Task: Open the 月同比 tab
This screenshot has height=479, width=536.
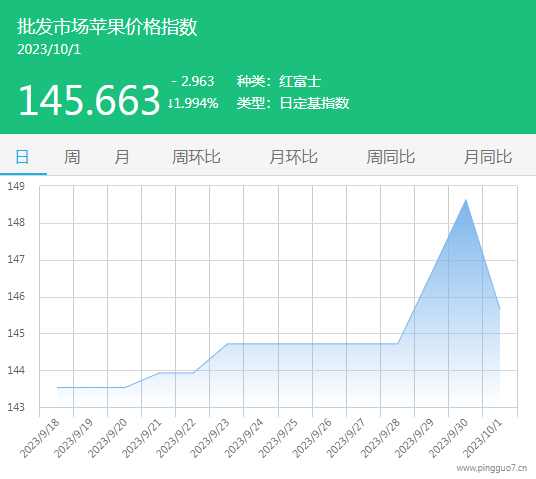Action: click(x=488, y=157)
